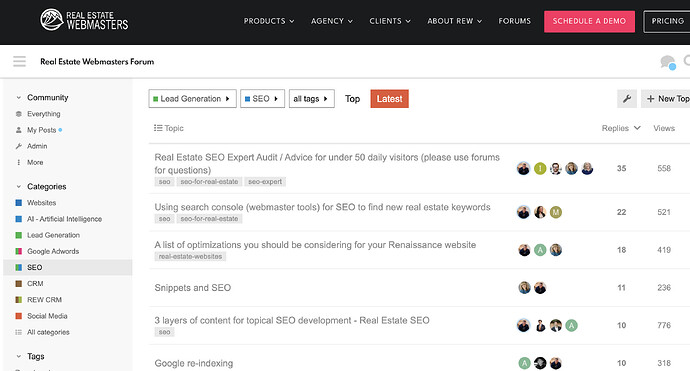Click first avatar on Snippets and SEO topic
The width and height of the screenshot is (690, 371).
524,288
